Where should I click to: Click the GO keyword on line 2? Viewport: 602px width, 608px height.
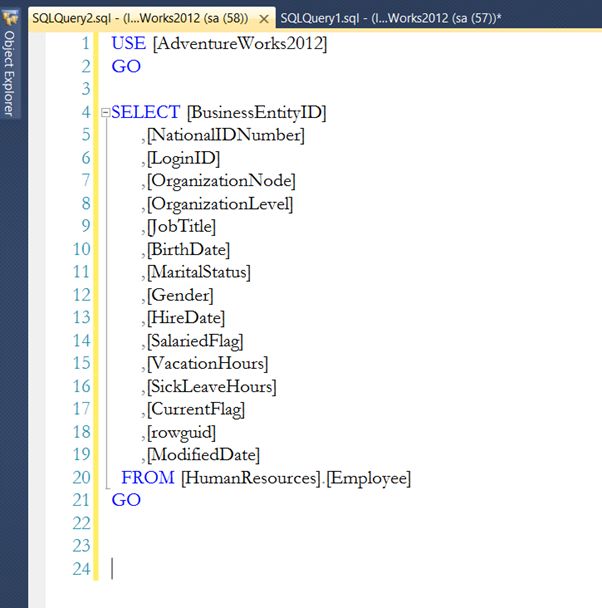coord(126,66)
